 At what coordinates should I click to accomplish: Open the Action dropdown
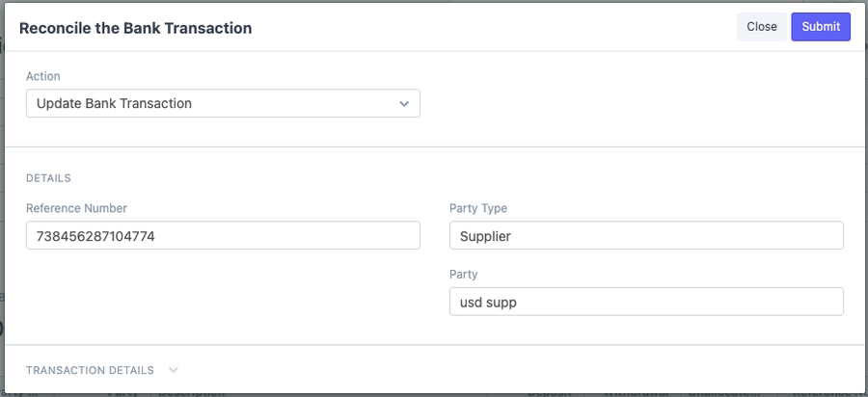[x=223, y=104]
